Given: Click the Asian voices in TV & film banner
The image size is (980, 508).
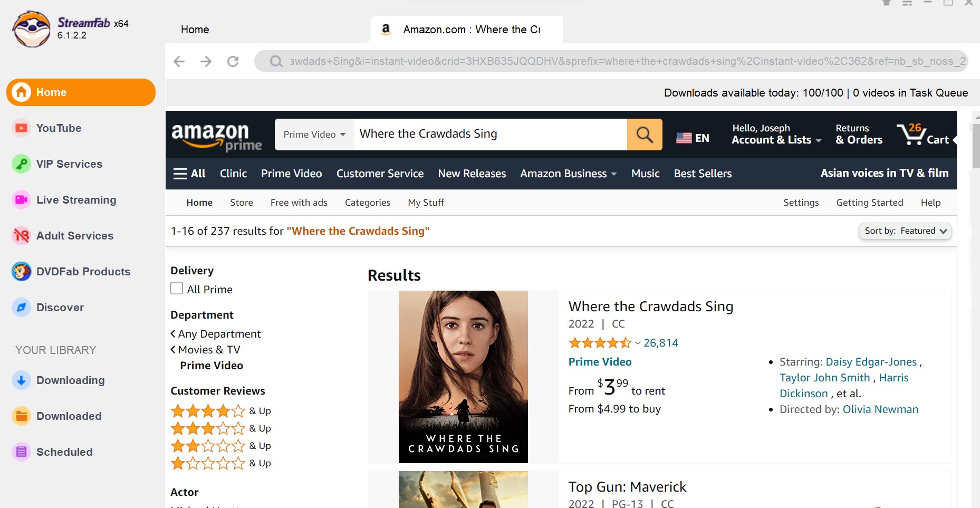Looking at the screenshot, I should [x=885, y=173].
